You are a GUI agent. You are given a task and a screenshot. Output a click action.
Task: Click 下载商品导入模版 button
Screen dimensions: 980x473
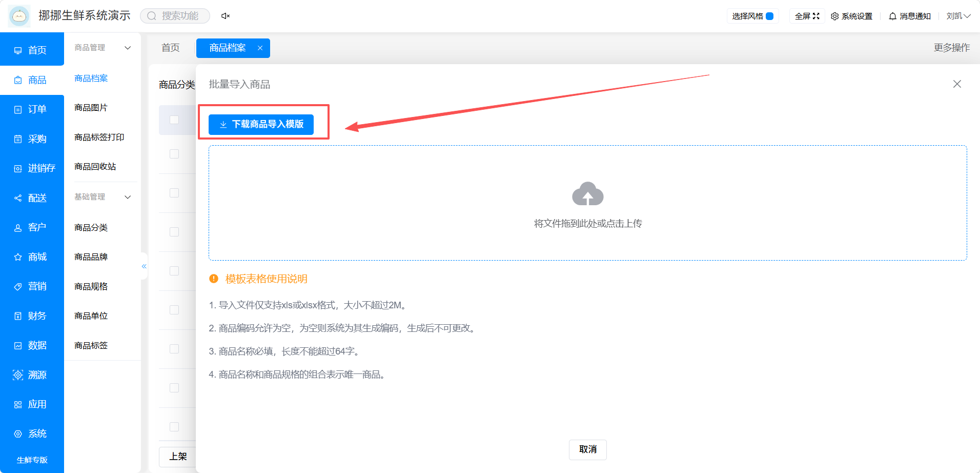tap(261, 124)
